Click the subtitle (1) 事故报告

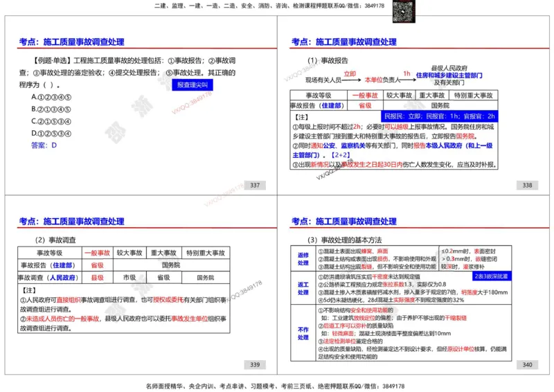point(328,60)
